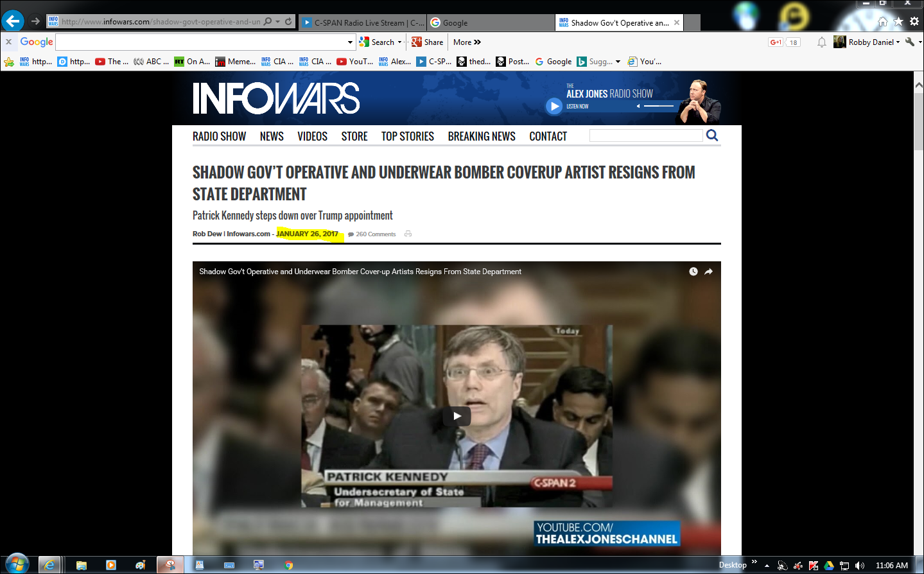
Task: Switch to the C-SPAN Radio Live Stream tab
Action: pos(363,23)
